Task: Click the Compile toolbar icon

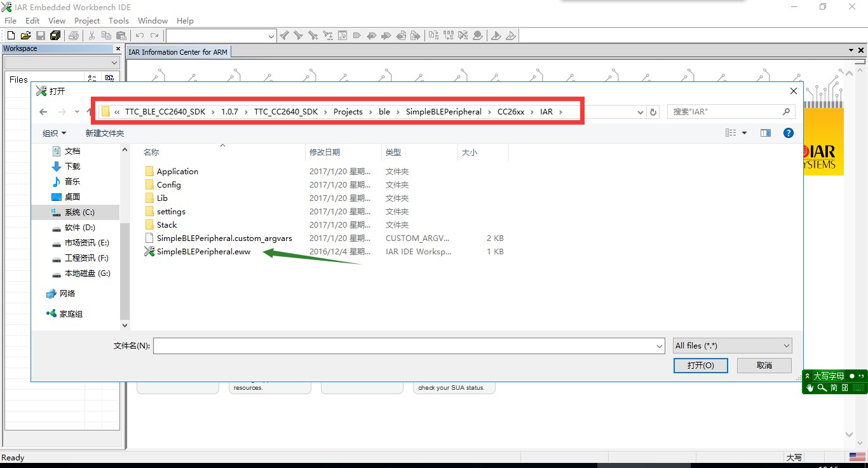Action: (433, 36)
